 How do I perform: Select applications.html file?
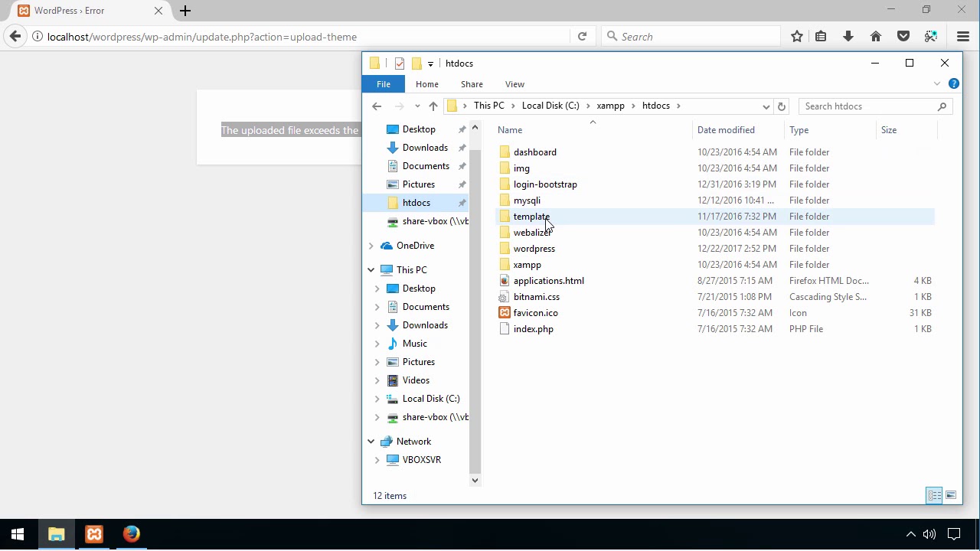[548, 281]
